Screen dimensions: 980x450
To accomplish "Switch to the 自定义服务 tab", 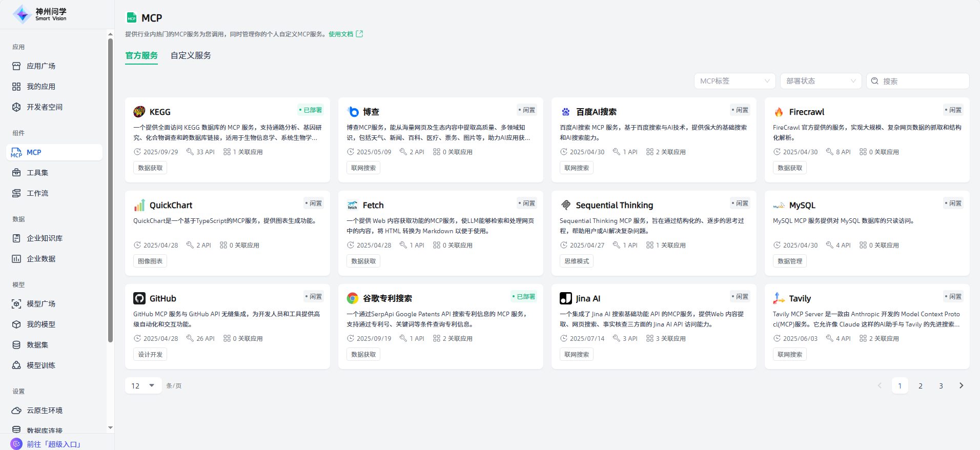I will pos(191,55).
